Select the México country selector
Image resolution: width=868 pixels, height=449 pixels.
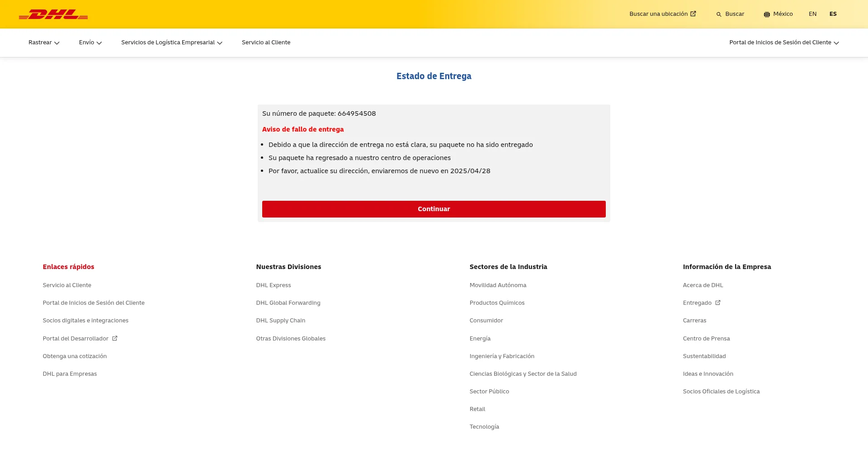(778, 14)
